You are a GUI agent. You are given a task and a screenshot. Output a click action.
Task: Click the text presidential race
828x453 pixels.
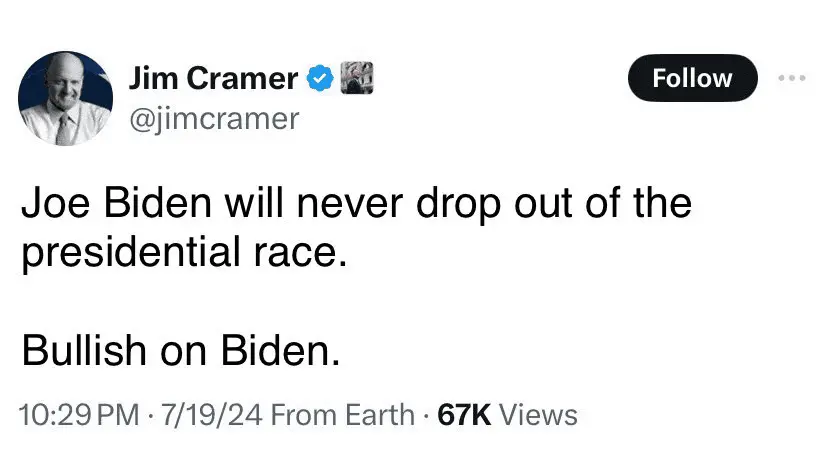(x=183, y=252)
